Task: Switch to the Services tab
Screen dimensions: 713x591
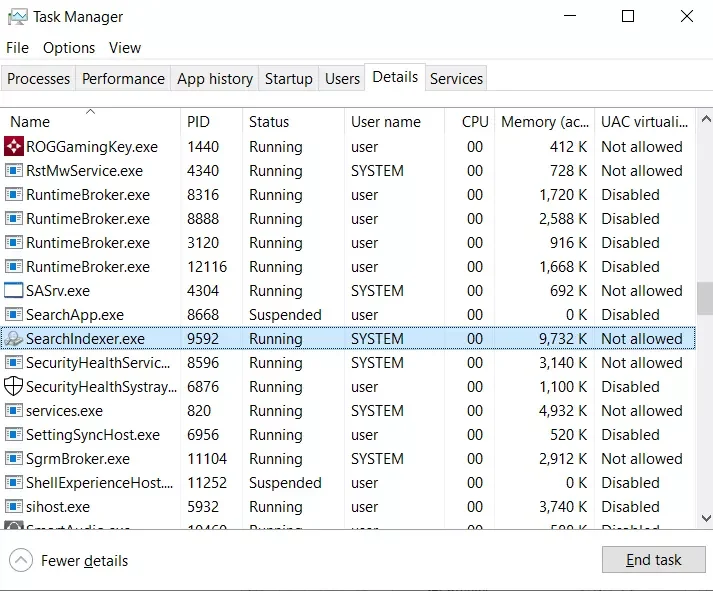Action: click(456, 79)
